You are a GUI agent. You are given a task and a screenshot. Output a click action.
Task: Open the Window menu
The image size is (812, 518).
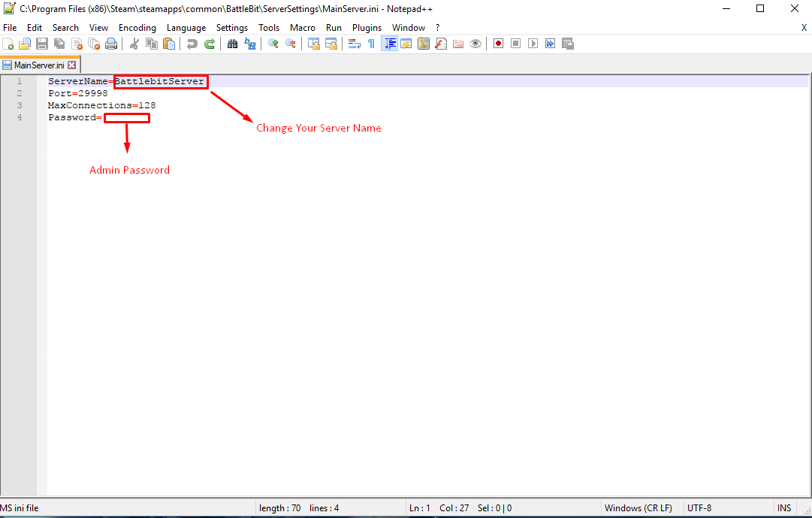409,28
